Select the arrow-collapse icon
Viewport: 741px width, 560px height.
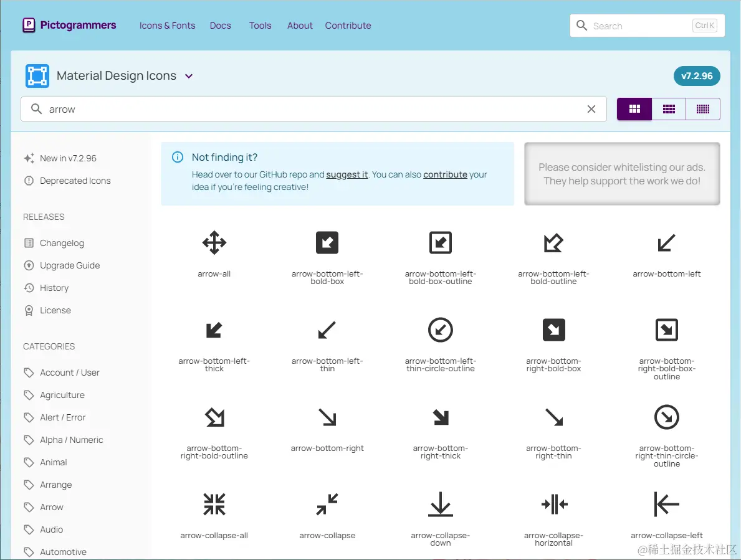(x=327, y=505)
